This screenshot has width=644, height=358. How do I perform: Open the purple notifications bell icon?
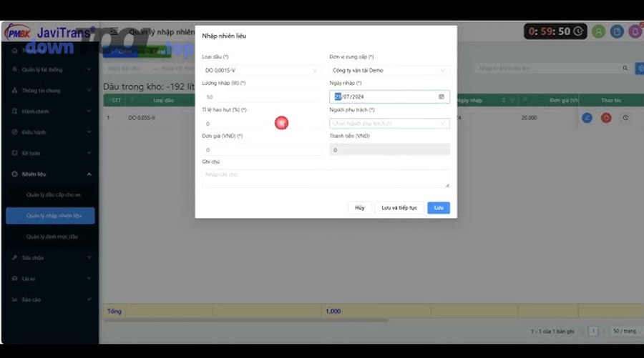pyautogui.click(x=635, y=31)
